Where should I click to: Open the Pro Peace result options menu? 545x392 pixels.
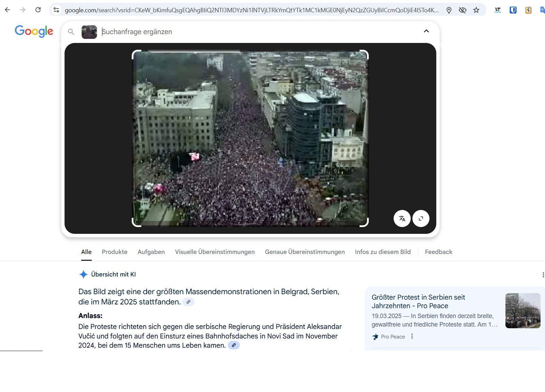pos(412,336)
